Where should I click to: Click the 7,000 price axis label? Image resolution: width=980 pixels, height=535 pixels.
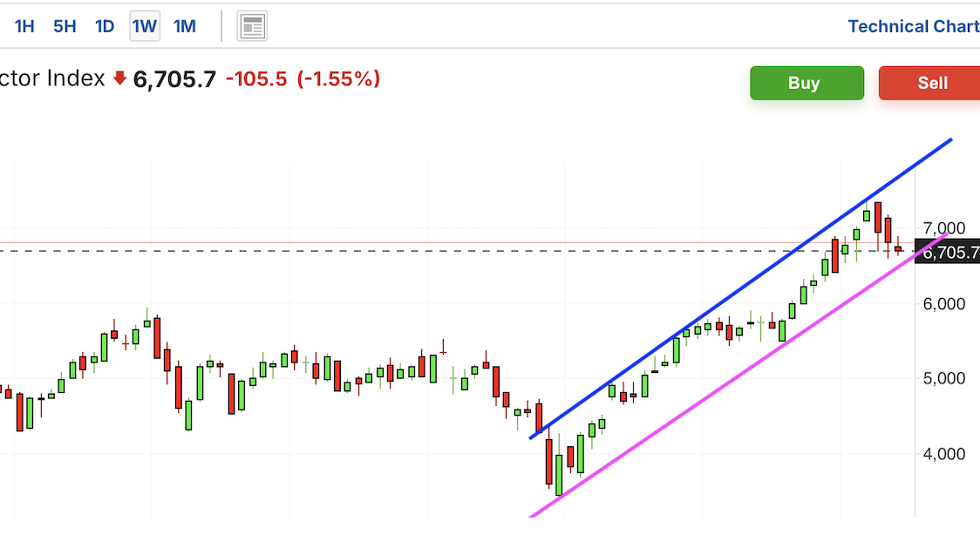[x=943, y=228]
